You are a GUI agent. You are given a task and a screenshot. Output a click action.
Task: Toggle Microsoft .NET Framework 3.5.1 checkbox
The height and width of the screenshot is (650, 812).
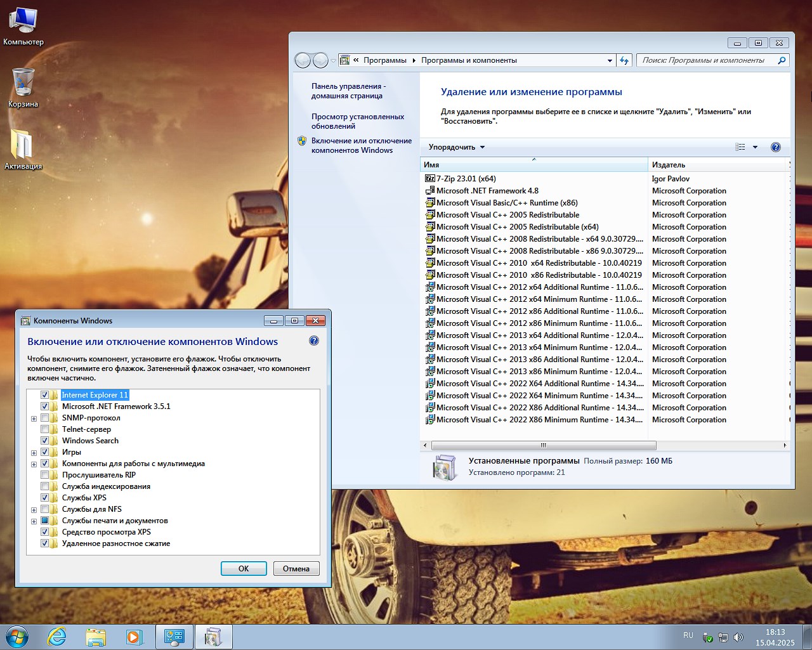click(44, 406)
